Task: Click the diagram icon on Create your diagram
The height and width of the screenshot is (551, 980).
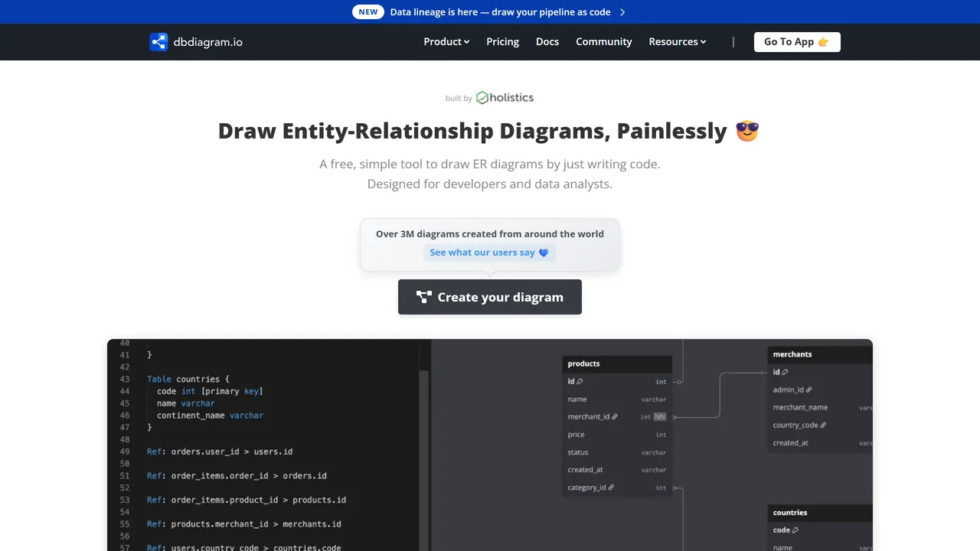Action: 424,297
